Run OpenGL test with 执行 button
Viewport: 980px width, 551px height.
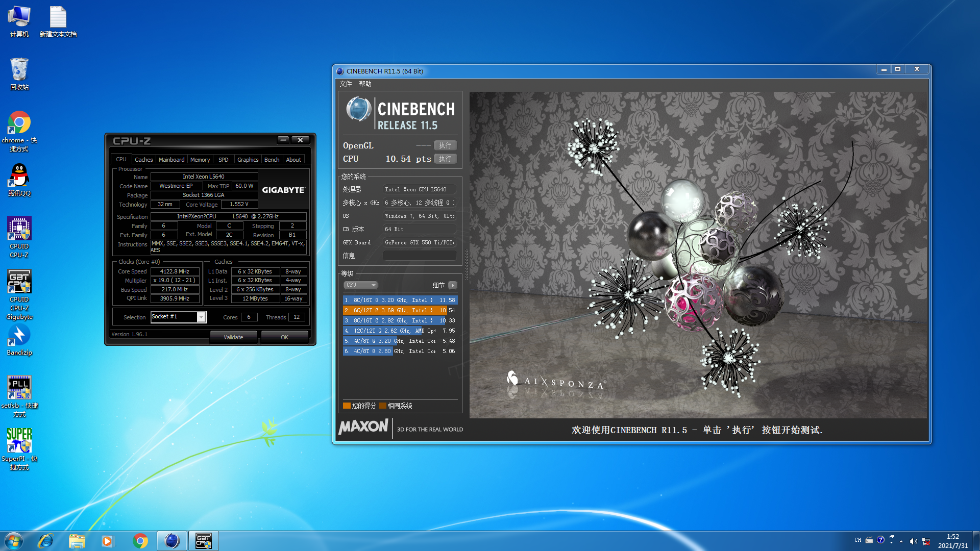[445, 145]
